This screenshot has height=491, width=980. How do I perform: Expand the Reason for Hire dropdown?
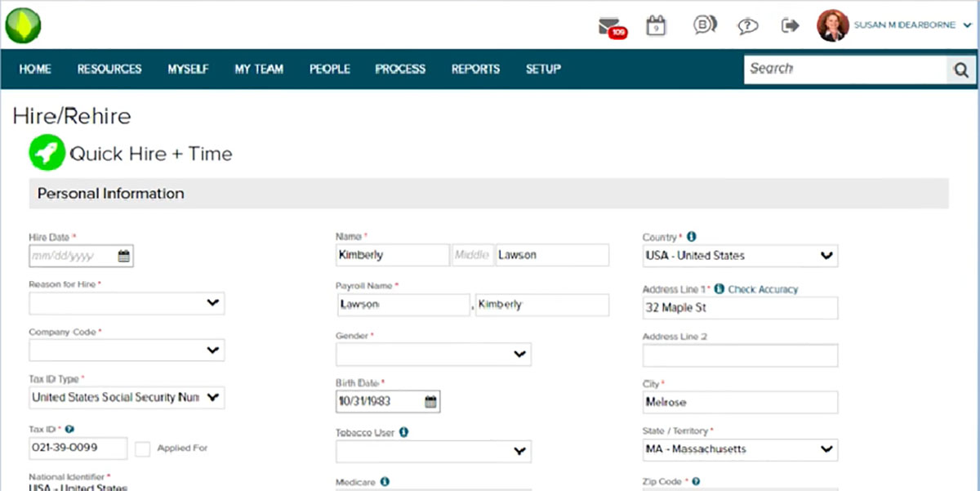coord(127,303)
